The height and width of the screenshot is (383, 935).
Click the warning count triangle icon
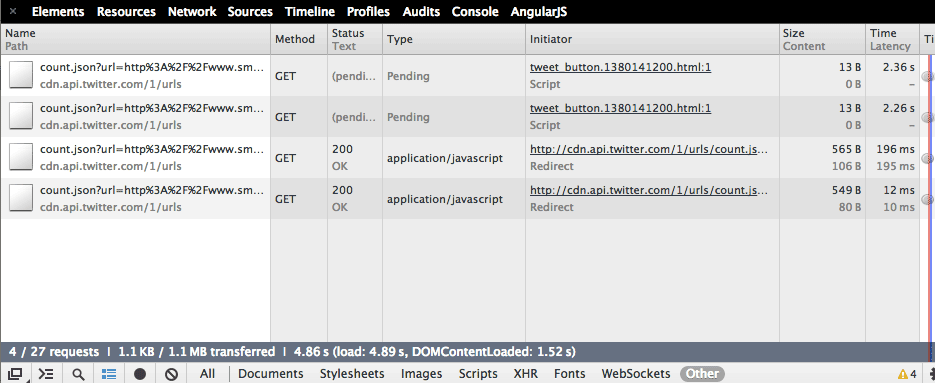tap(902, 374)
